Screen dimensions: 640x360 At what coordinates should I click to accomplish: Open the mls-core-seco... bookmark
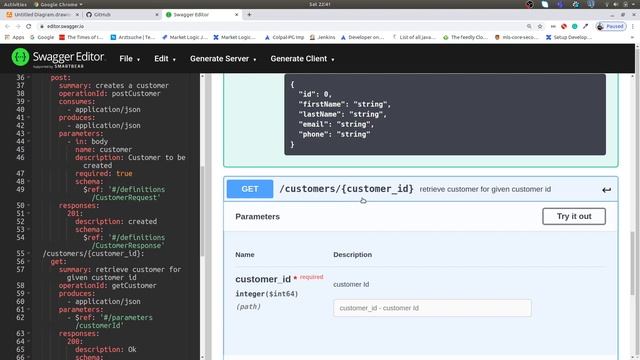coord(517,37)
